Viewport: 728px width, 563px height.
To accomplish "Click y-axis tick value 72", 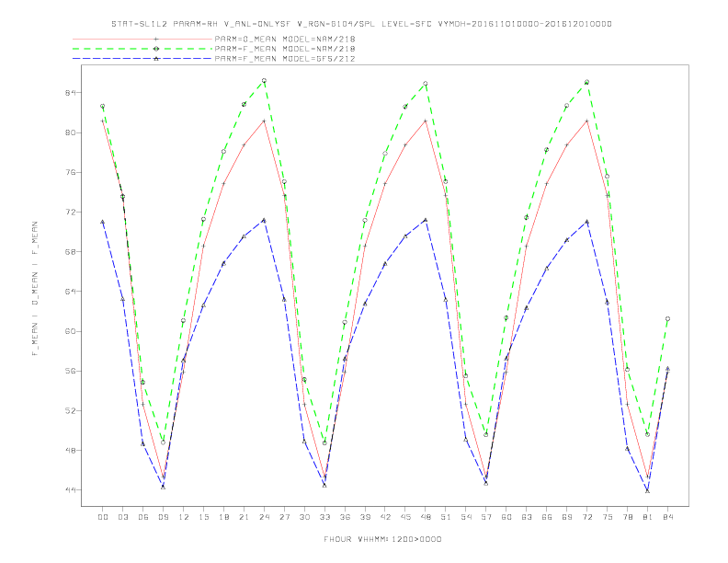I will pyautogui.click(x=70, y=213).
